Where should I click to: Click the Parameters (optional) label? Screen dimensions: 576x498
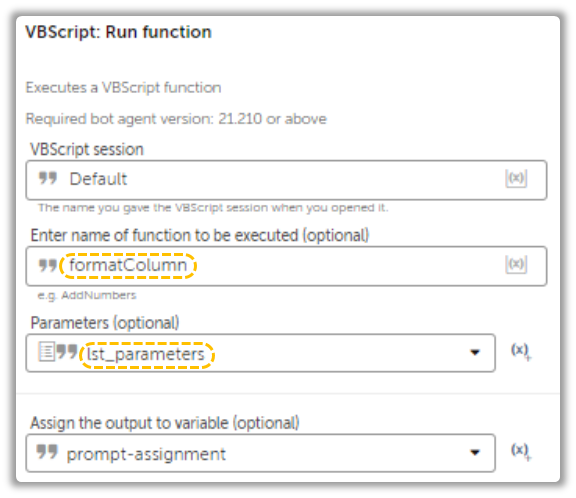105,323
